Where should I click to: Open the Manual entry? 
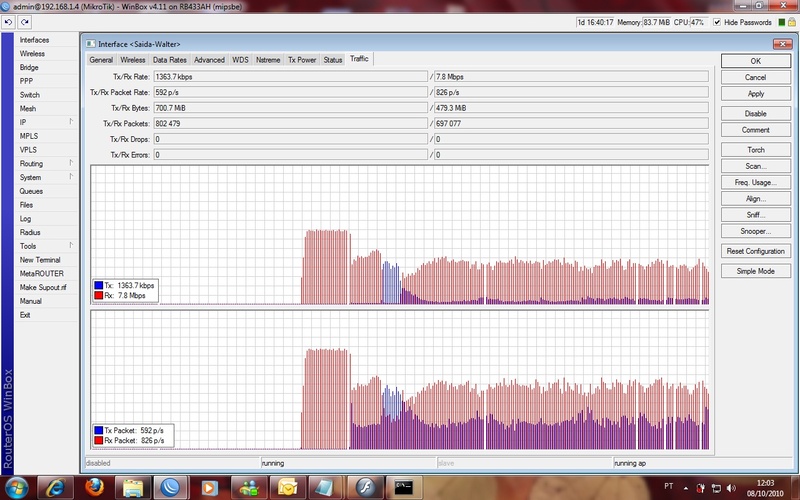[x=31, y=302]
